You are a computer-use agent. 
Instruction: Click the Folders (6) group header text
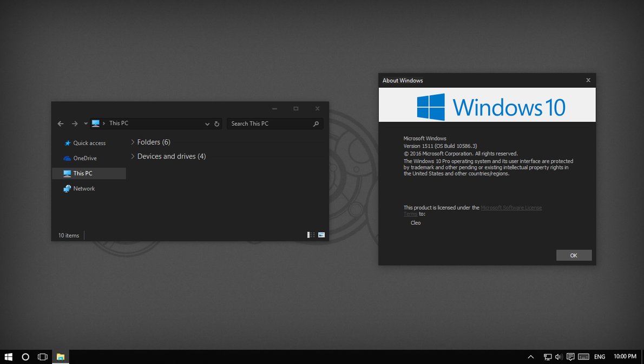[x=154, y=142]
